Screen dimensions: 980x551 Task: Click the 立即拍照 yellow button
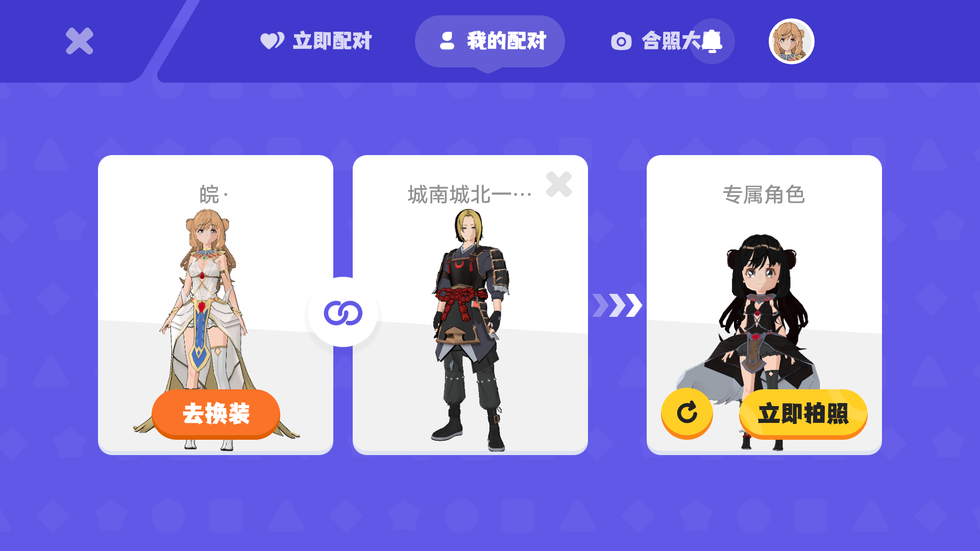coord(803,413)
